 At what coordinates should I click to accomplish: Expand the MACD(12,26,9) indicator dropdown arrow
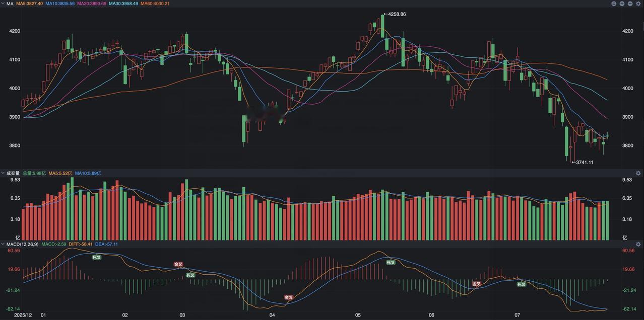coord(3,244)
